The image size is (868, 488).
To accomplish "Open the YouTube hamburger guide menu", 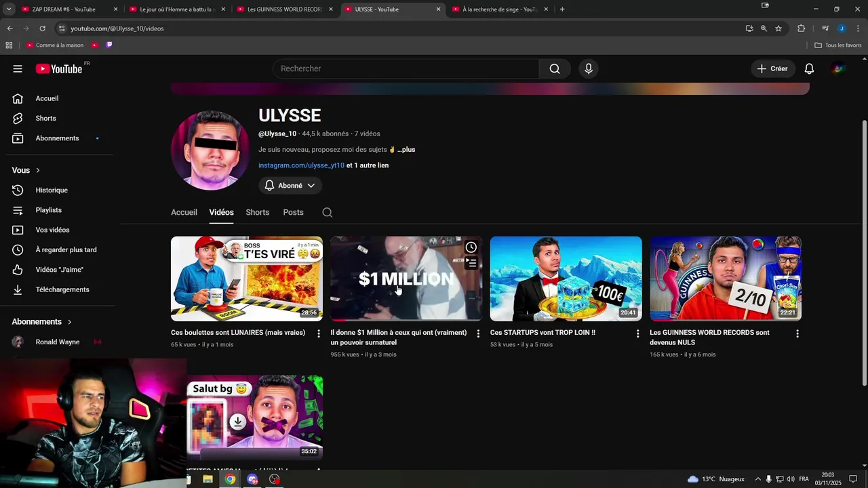I will (x=18, y=68).
